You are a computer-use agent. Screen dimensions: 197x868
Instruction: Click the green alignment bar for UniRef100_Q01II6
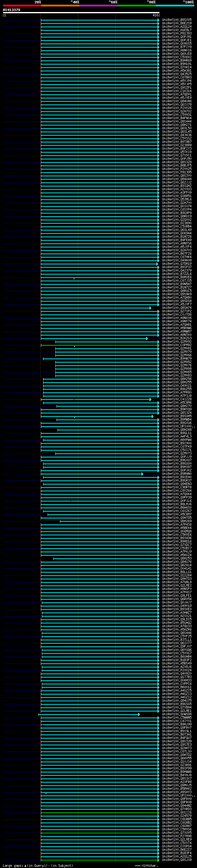100,812
